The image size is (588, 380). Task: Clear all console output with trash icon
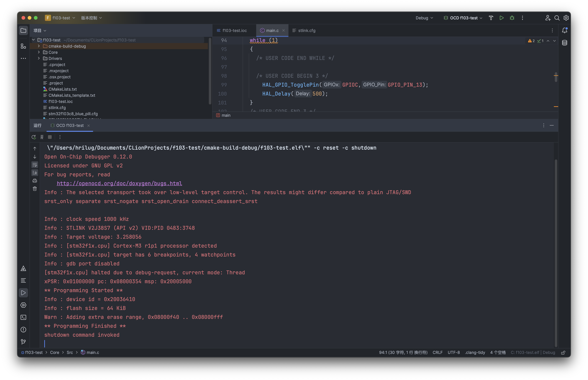[35, 189]
